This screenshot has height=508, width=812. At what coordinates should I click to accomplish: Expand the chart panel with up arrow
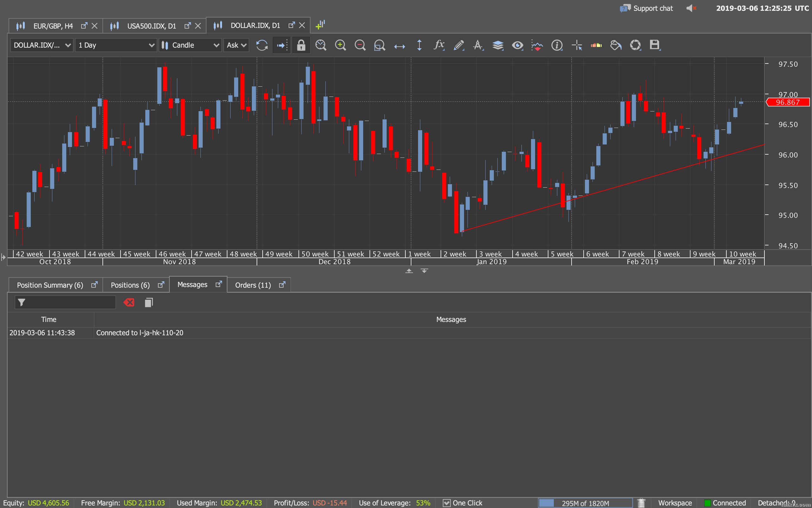[x=409, y=271]
